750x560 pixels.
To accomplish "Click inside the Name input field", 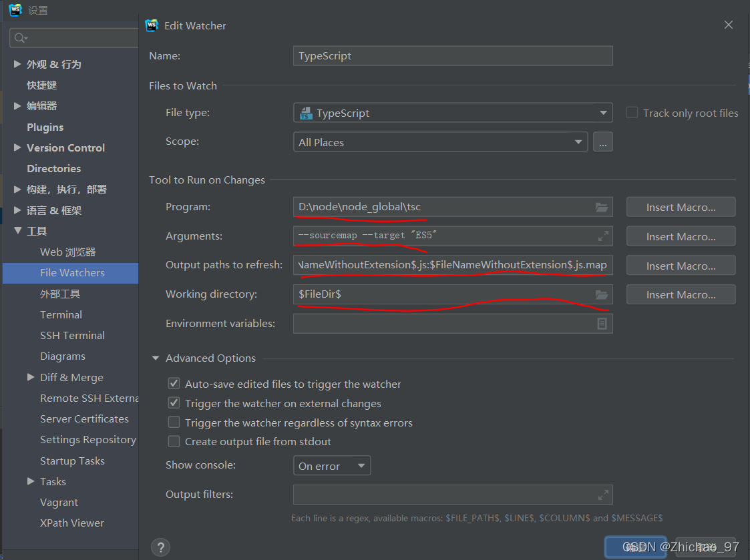I will [452, 55].
